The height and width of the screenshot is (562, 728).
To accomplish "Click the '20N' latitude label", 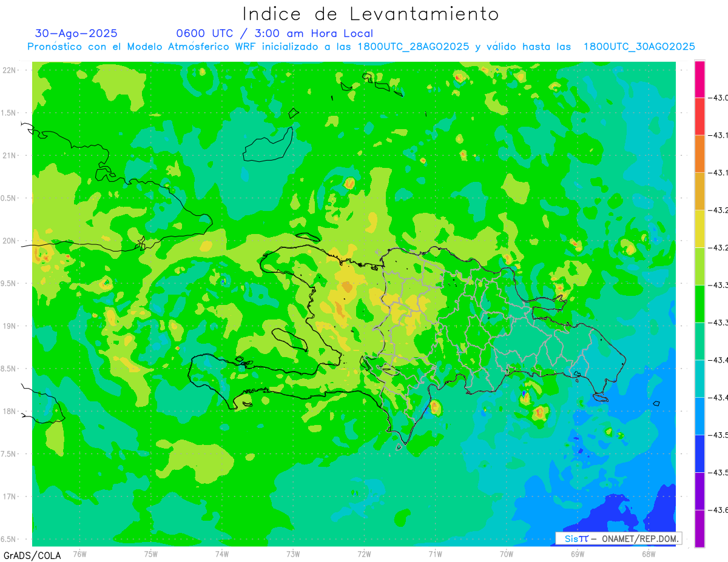I will point(10,241).
